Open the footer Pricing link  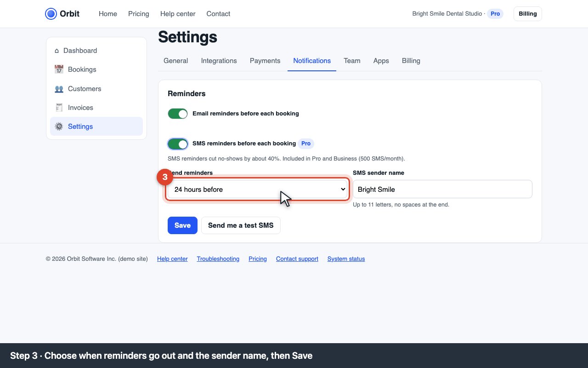(258, 259)
